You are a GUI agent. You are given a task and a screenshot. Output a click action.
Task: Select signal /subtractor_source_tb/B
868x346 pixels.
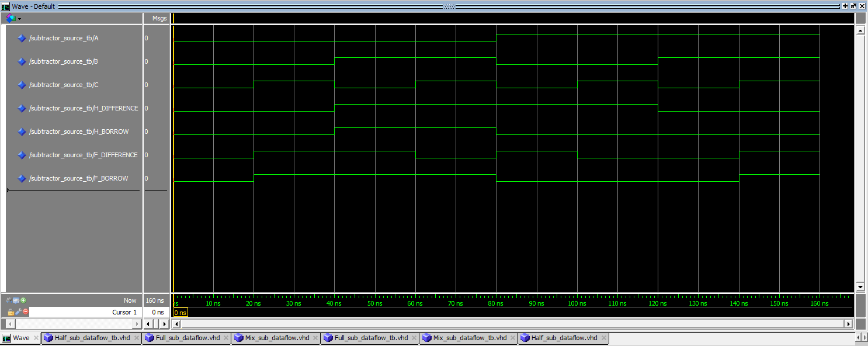point(64,61)
